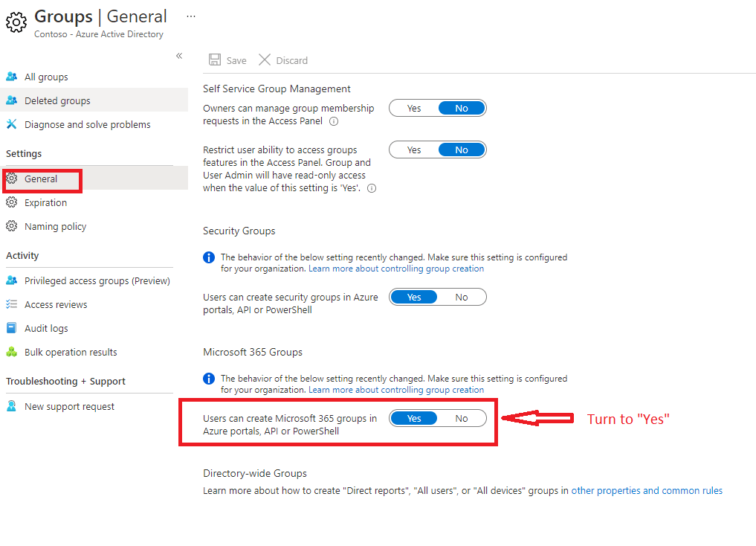The width and height of the screenshot is (756, 546).
Task: Click the Save floppy disk icon
Action: point(215,60)
